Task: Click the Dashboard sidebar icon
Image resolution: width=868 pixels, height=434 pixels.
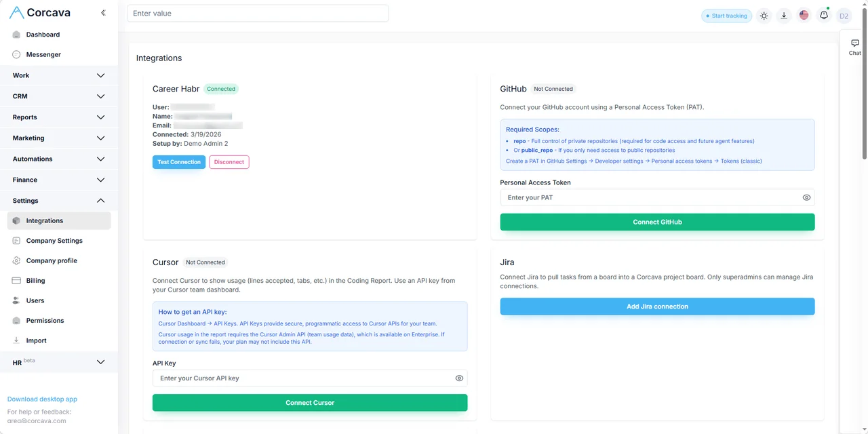Action: tap(17, 35)
